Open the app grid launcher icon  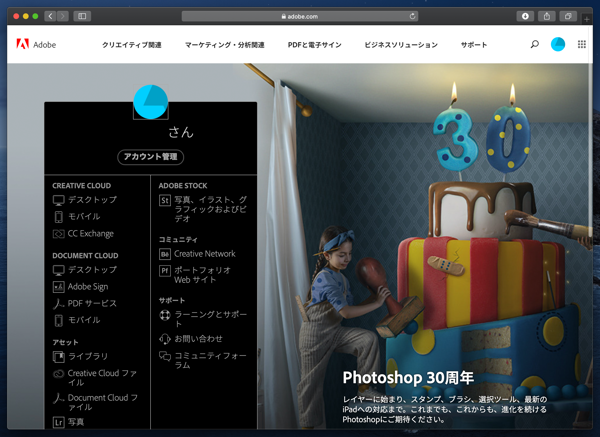(x=582, y=44)
